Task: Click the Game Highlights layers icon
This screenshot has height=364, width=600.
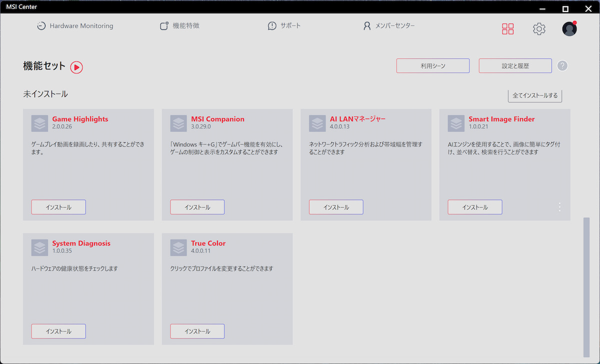Action: click(x=39, y=123)
